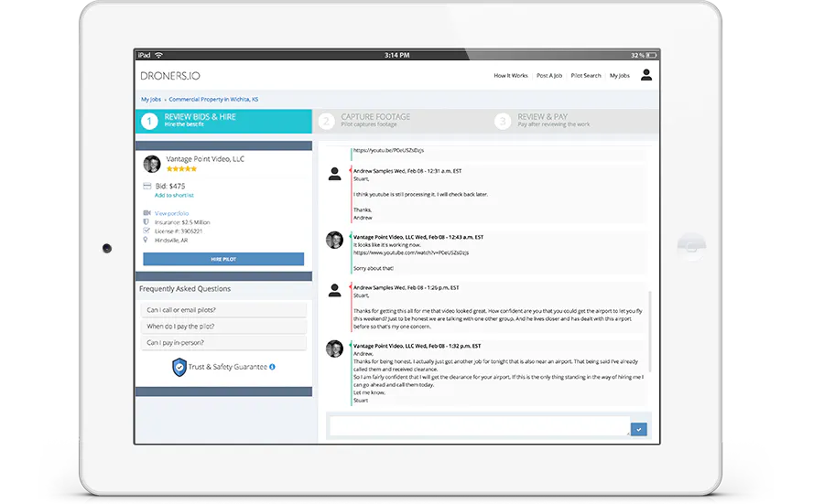
Task: Open the youtube.com/watch link in message
Action: click(x=411, y=252)
